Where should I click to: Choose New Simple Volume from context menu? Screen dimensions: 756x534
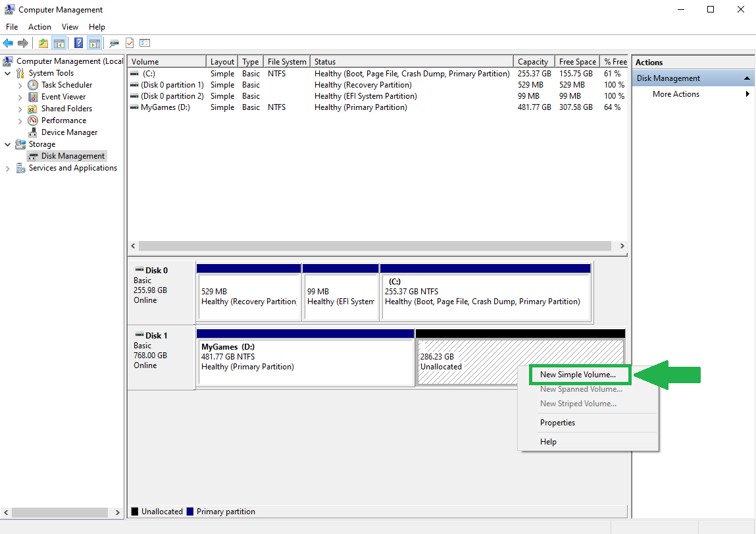coord(578,375)
